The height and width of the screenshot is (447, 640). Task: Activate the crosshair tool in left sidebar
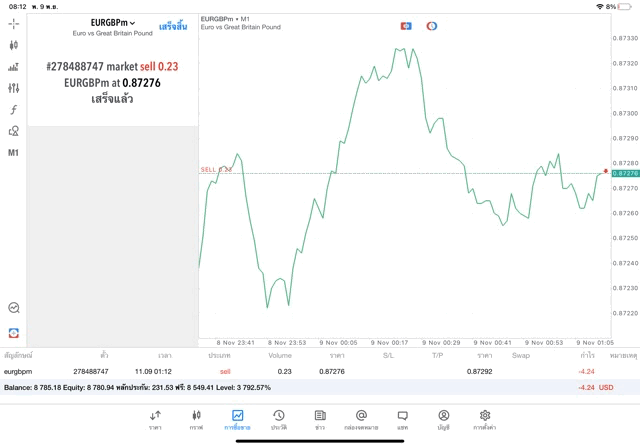pyautogui.click(x=13, y=24)
